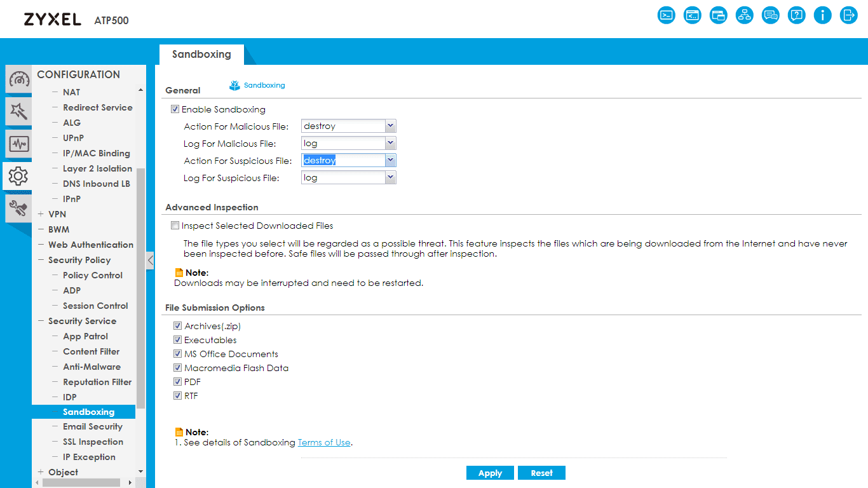Go to Layer 2 Isolation

tap(98, 168)
